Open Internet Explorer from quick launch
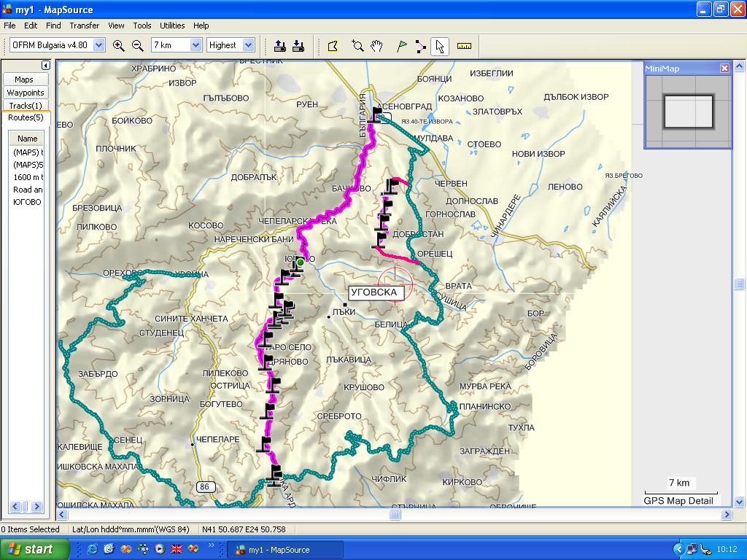The height and width of the screenshot is (560, 747). (93, 549)
